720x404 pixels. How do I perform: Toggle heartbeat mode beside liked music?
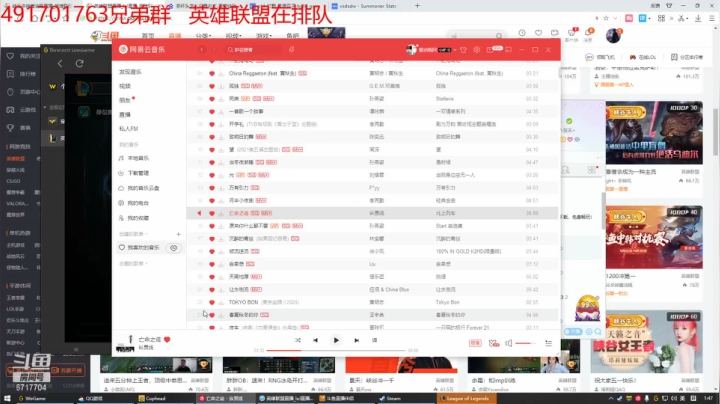click(x=174, y=248)
